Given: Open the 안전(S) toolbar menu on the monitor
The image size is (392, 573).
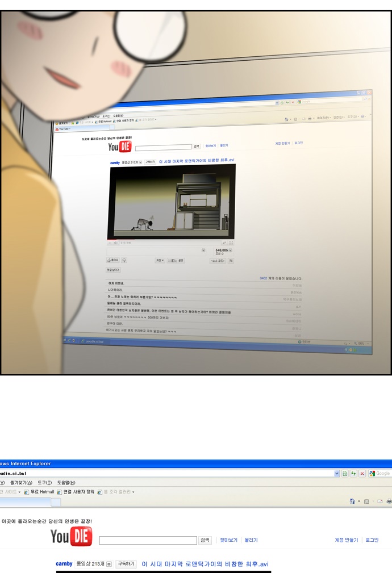Looking at the screenshot, I should (339, 117).
